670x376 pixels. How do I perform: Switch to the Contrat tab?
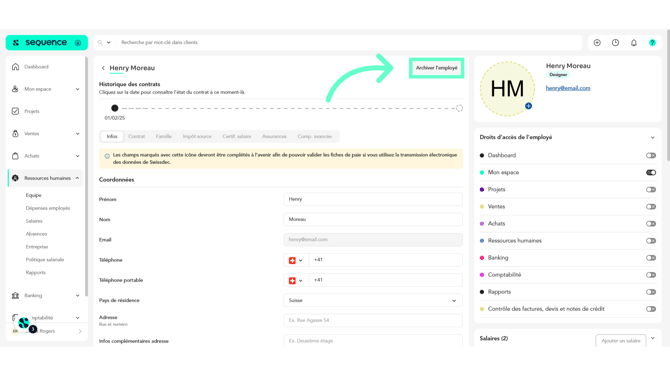(137, 136)
